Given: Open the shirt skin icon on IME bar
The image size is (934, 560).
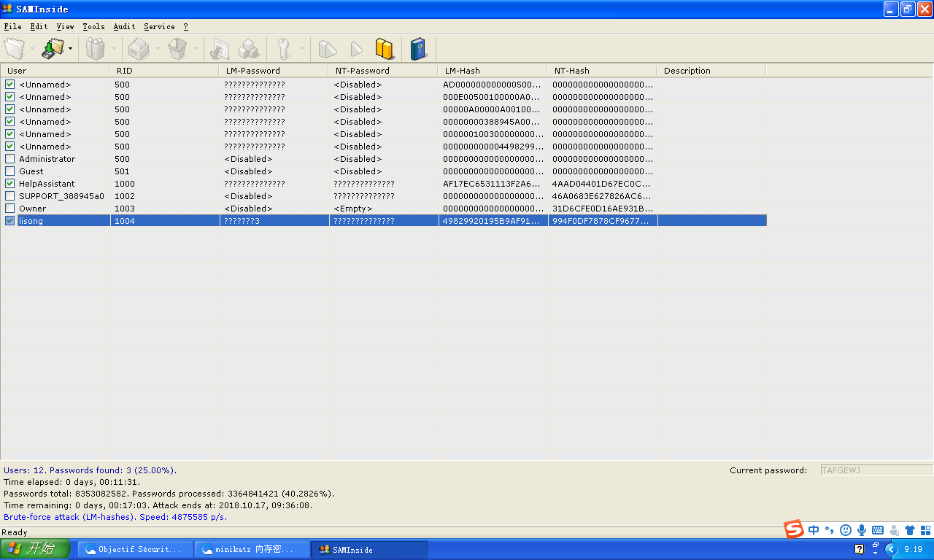Looking at the screenshot, I should click(x=910, y=530).
